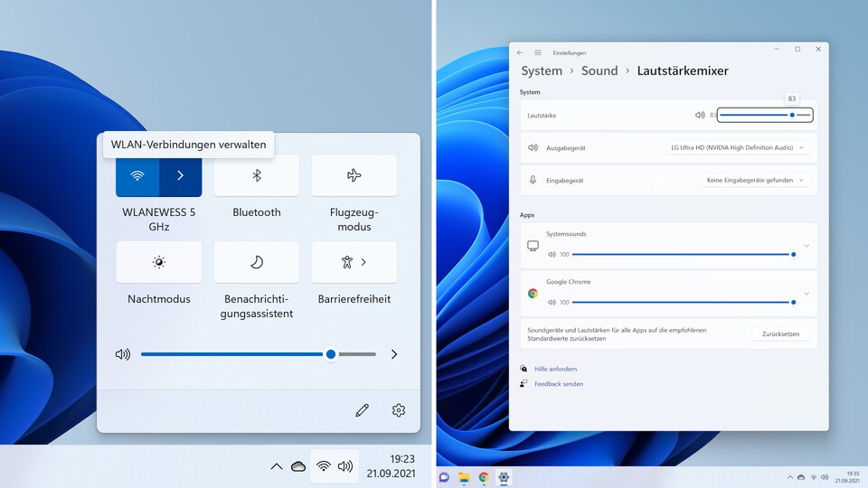Screen dimensions: 868x488
Task: Navigate to Sound breadcrumb
Action: [599, 70]
